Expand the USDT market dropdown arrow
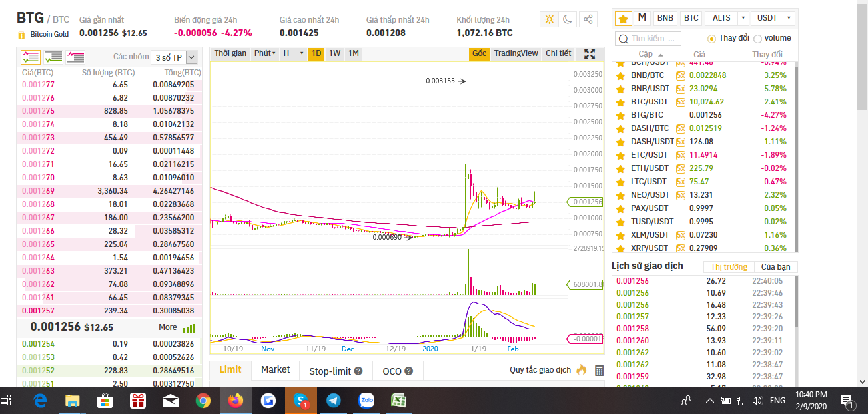The height and width of the screenshot is (414, 868). coord(789,18)
